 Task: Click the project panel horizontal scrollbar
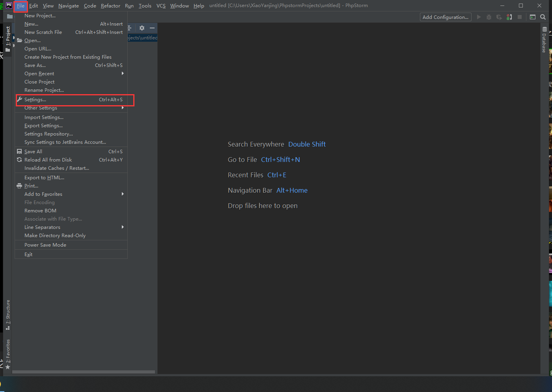[84, 372]
